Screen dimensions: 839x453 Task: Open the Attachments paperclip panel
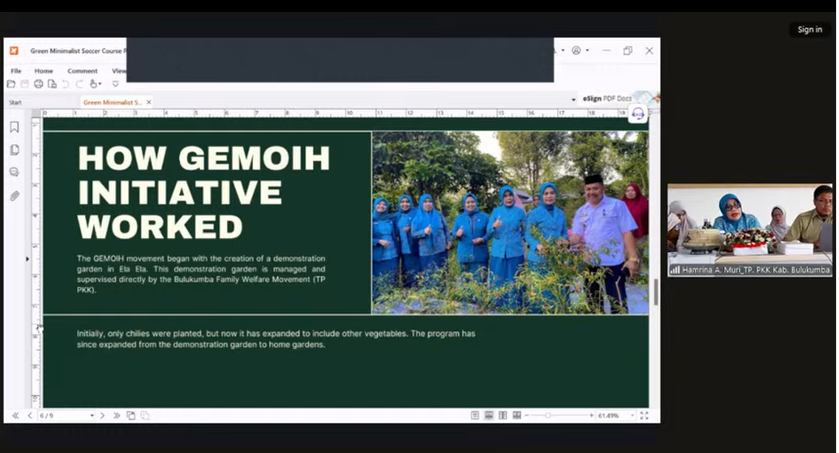click(x=14, y=196)
